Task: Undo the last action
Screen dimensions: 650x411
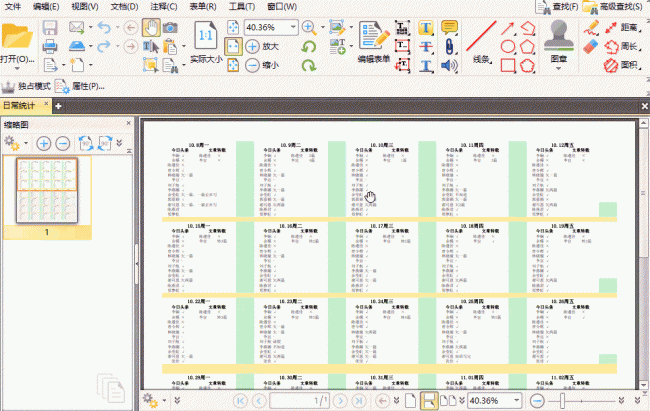Action: click(104, 28)
